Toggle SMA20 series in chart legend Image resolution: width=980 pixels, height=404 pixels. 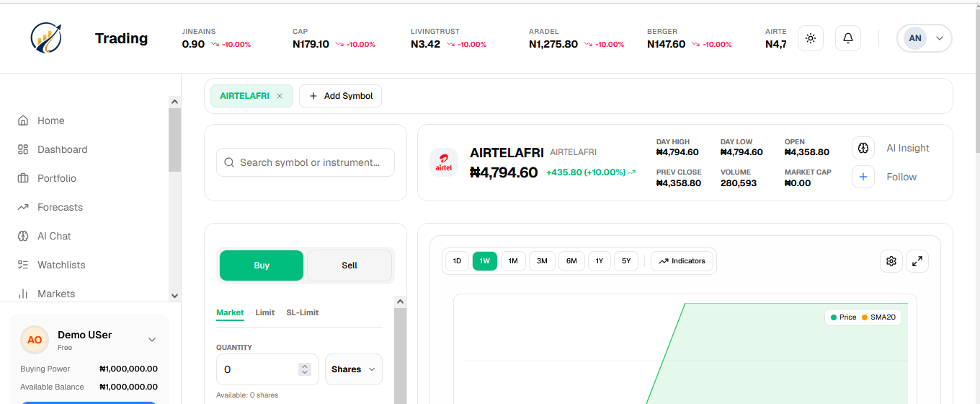878,317
